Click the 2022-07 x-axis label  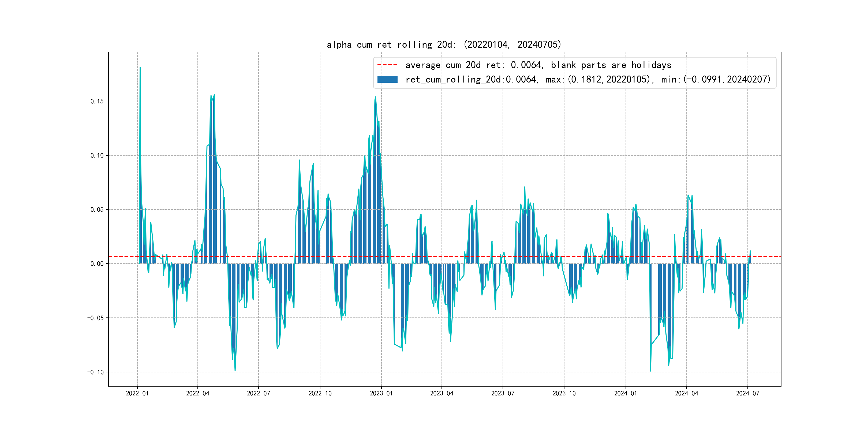click(x=259, y=393)
